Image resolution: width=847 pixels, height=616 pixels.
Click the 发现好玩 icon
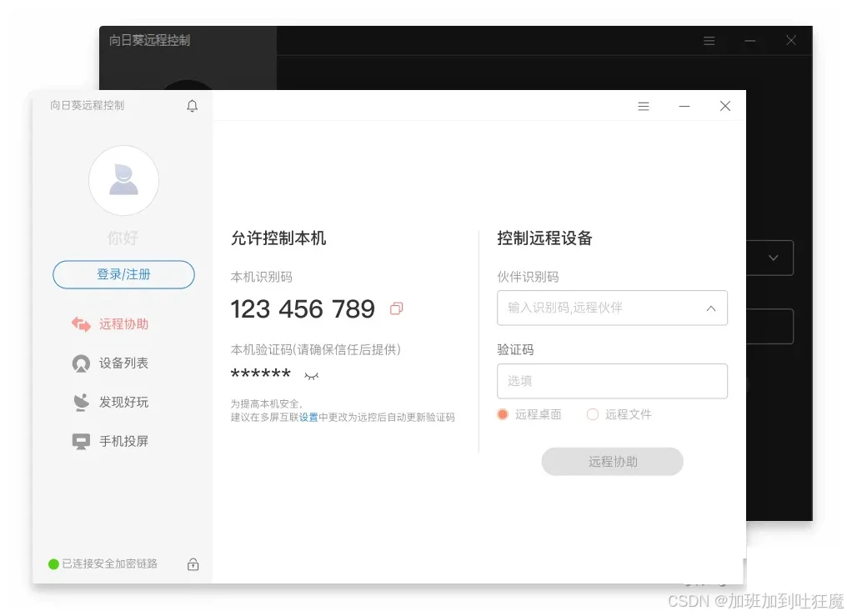pos(81,403)
